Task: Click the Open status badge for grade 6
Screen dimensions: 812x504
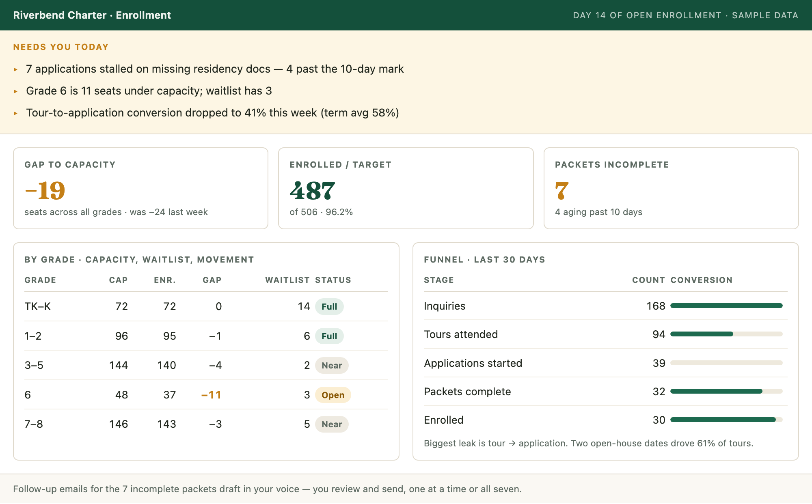Action: 333,395
